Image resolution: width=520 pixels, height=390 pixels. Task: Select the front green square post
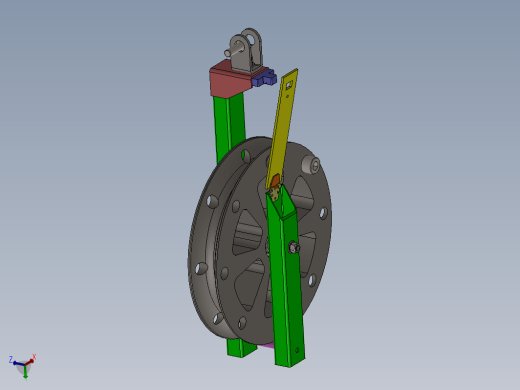(x=287, y=283)
